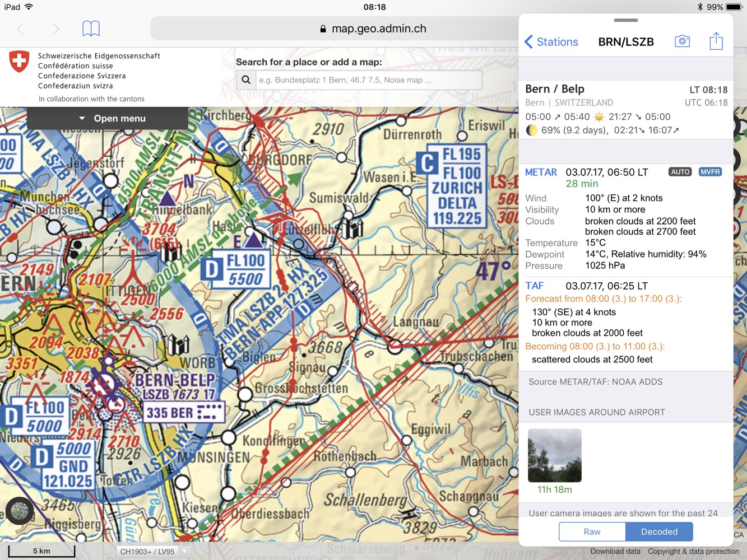Tap Source METAR/TAF: NOAA ADDS text
747x560 pixels.
click(x=595, y=382)
